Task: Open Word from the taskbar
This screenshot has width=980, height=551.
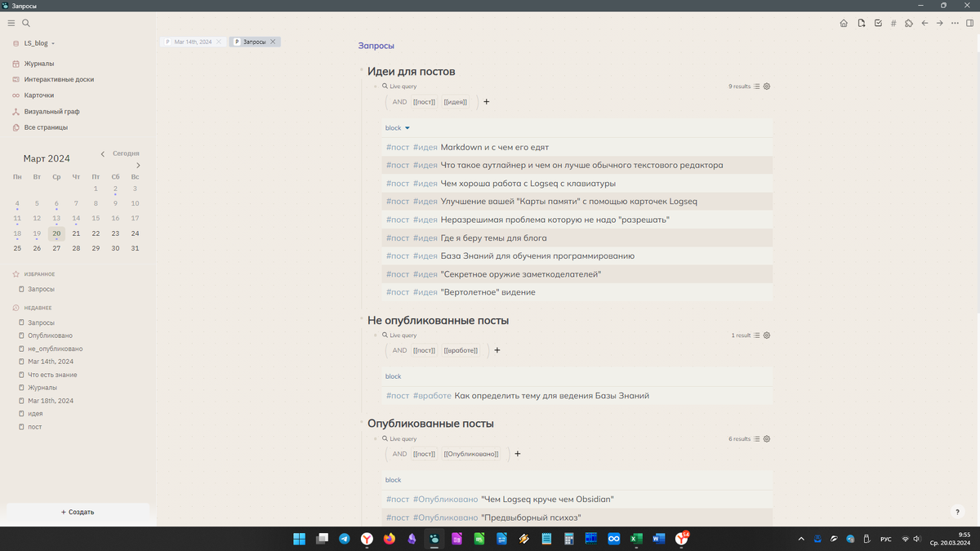Action: coord(658,539)
